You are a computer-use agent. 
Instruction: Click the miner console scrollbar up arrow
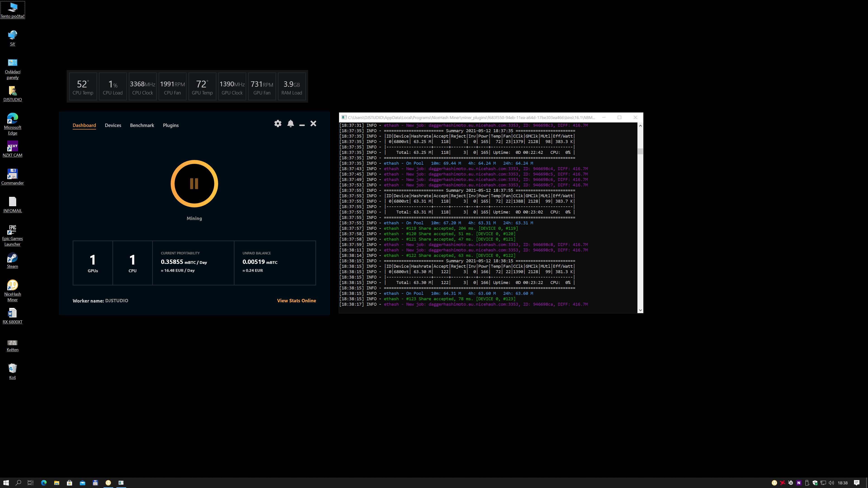640,126
